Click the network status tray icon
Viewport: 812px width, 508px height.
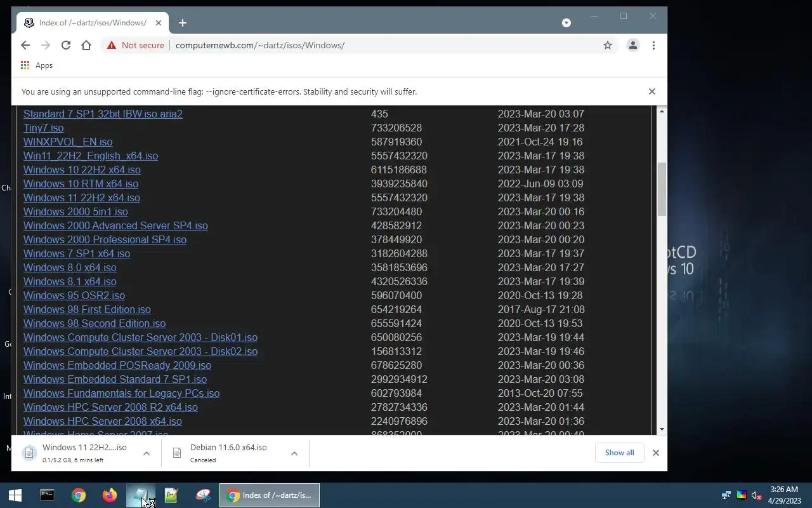tap(726, 495)
